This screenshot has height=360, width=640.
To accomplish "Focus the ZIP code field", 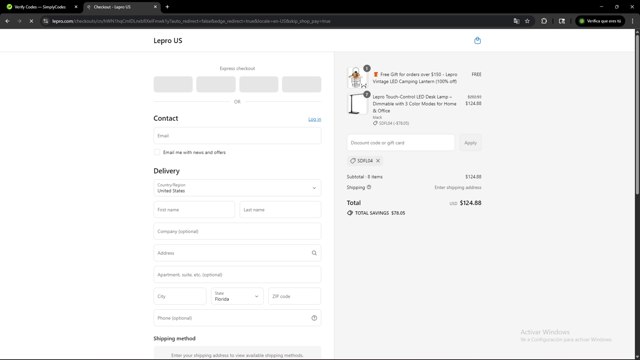I will click(295, 296).
